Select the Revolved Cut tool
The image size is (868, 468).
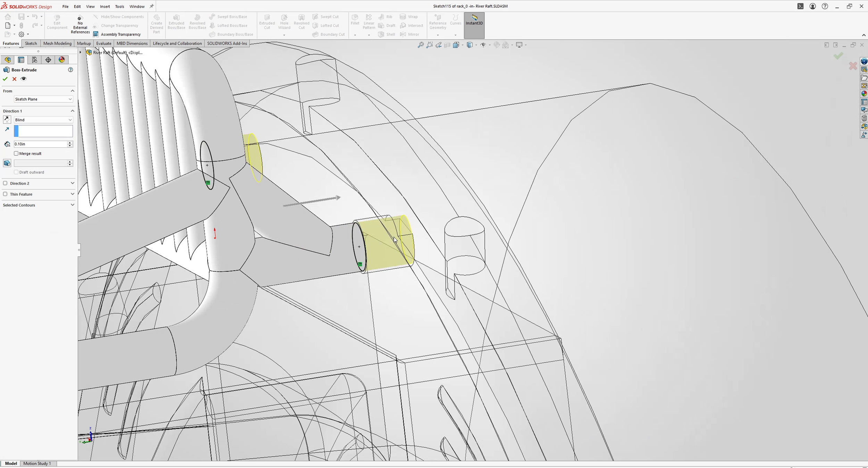pyautogui.click(x=301, y=22)
